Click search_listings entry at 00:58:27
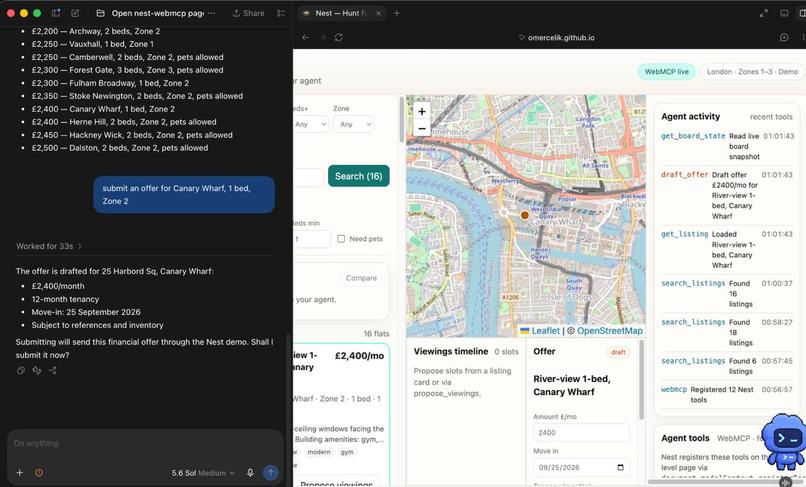 click(x=727, y=332)
